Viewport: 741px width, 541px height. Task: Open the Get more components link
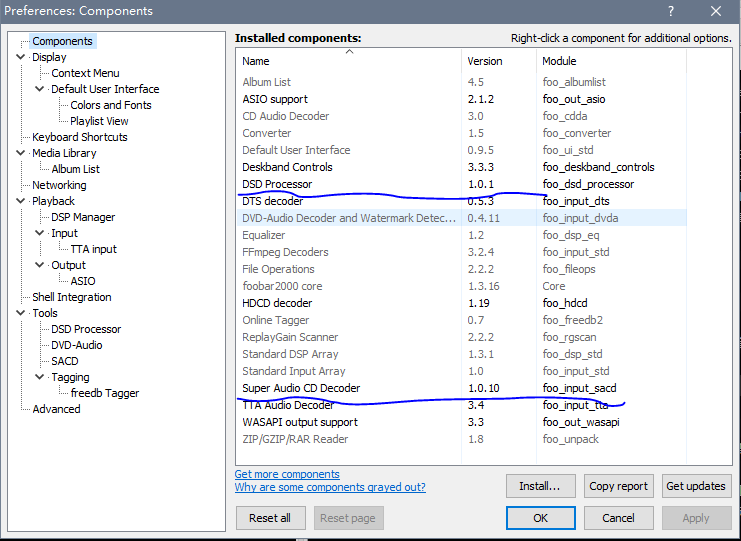pyautogui.click(x=287, y=474)
